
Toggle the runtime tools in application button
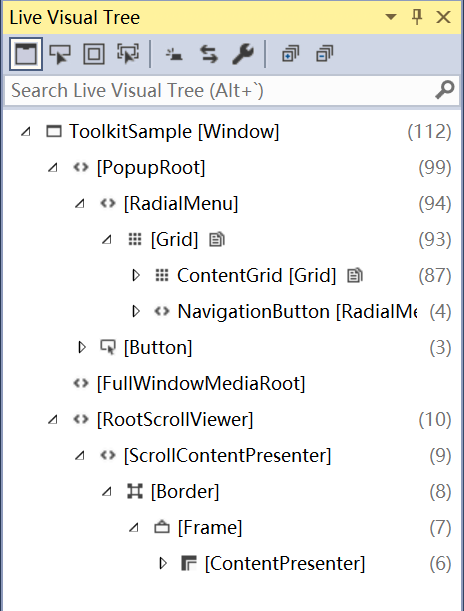point(26,54)
